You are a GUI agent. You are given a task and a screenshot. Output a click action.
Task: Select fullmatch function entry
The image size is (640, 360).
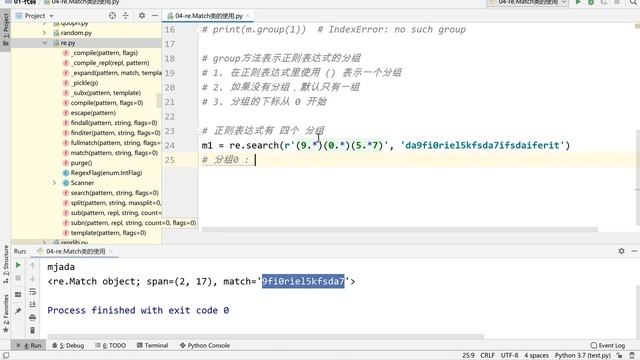[x=112, y=143]
